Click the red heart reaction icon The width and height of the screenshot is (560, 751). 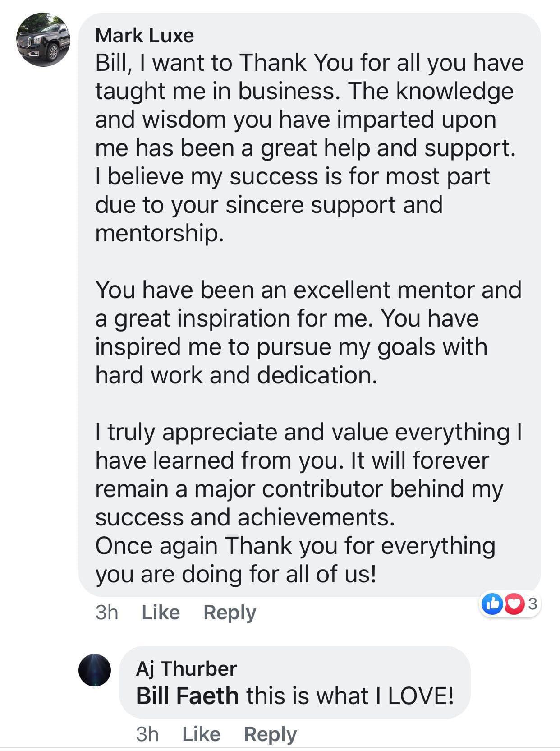[x=514, y=604]
